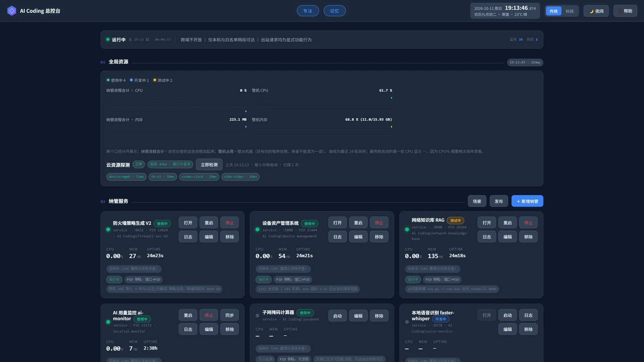Edit 防火墙策略生成 V2 entry
This screenshot has height=362, width=644.
[x=209, y=237]
